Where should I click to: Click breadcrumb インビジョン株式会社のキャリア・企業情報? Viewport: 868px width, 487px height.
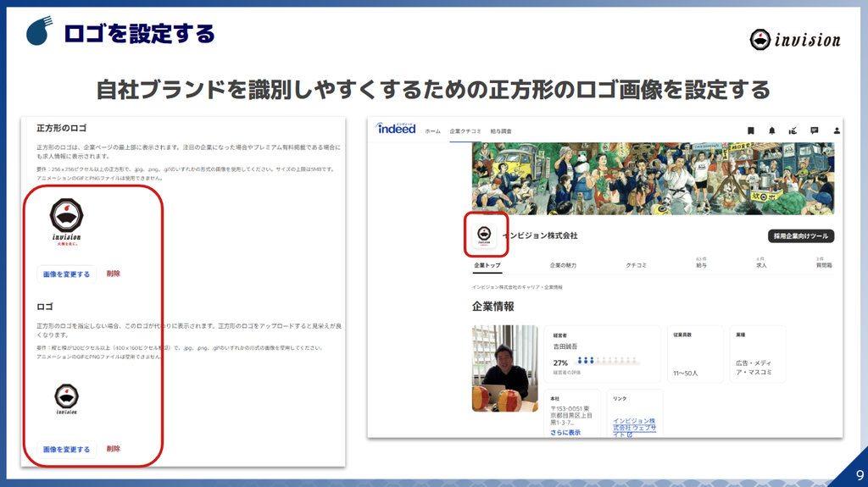(517, 287)
